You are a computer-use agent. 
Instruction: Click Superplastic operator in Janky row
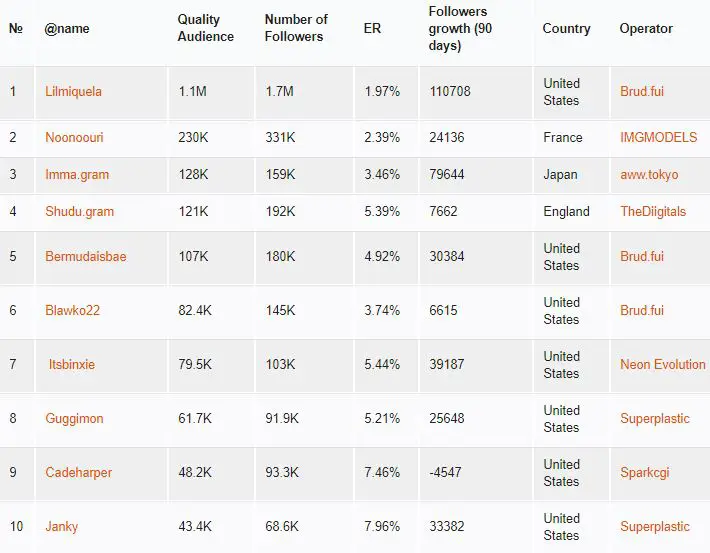pos(654,527)
